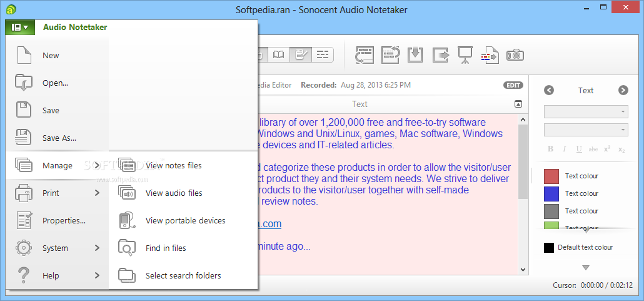The image size is (644, 301).
Task: Toggle strikethrough formatting
Action: pyautogui.click(x=593, y=150)
